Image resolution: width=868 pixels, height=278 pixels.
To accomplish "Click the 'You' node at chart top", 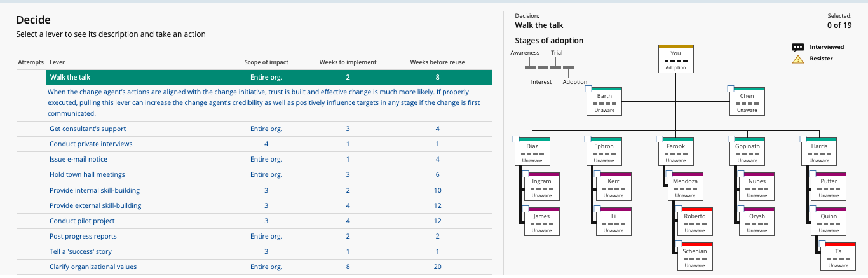I will (675, 59).
